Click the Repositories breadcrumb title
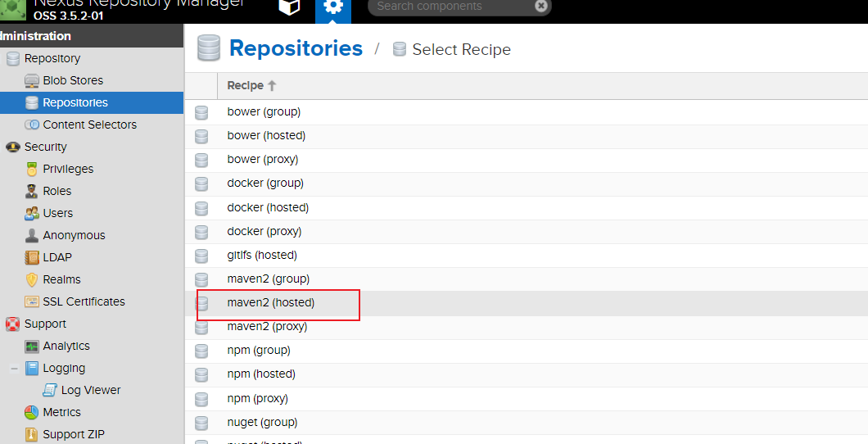This screenshot has width=868, height=444. (296, 48)
